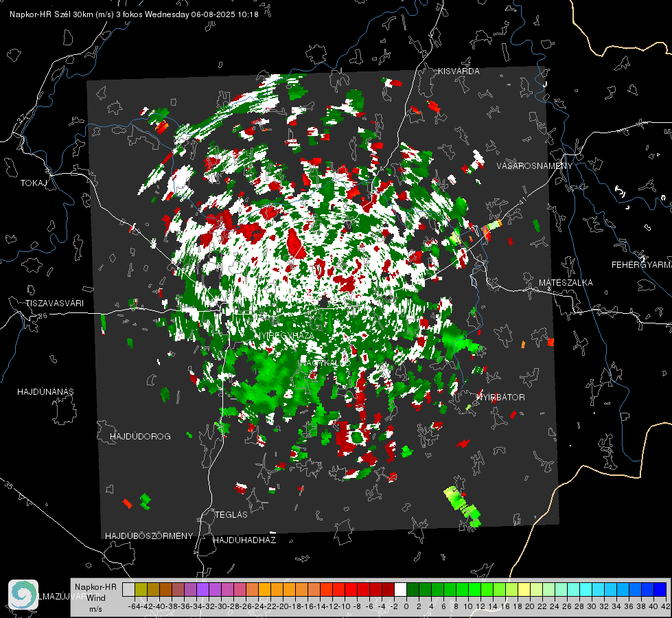672x618 pixels.
Task: Select the HAJDÚNÁNÁS city label
Action: click(x=45, y=392)
